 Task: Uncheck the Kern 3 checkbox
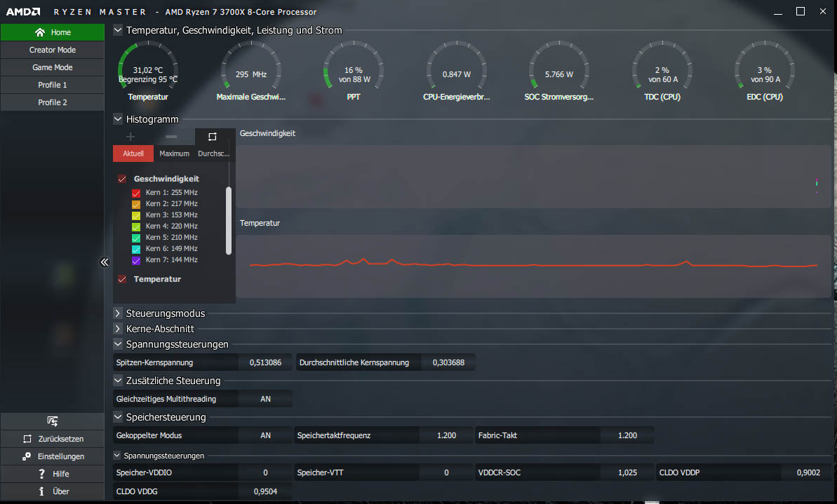(x=136, y=215)
